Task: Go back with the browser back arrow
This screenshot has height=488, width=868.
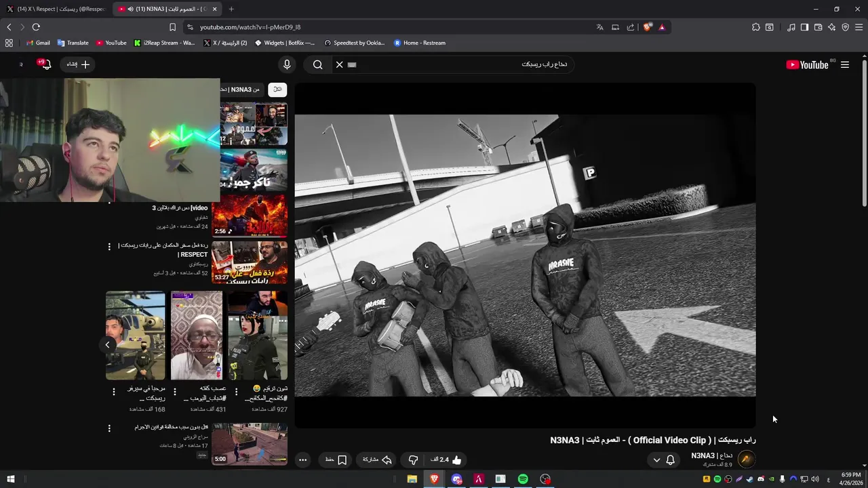Action: pos(9,27)
